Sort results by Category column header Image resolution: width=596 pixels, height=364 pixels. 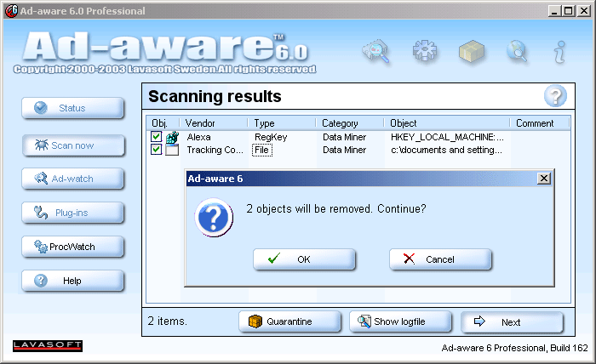349,123
